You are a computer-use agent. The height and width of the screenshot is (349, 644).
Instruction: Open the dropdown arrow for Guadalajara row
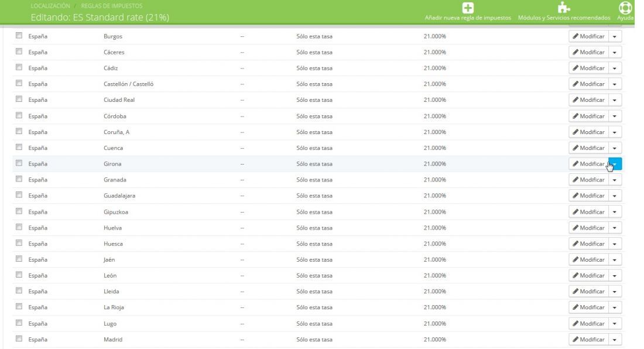click(615, 196)
